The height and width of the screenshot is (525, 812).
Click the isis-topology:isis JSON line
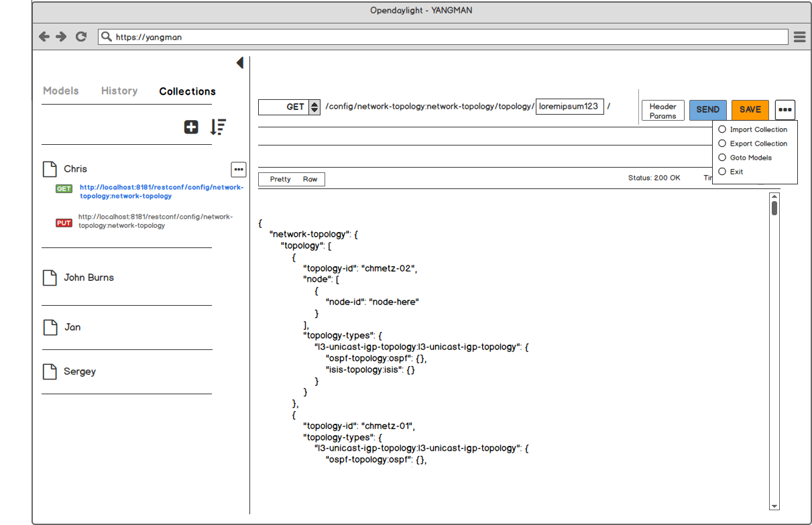point(370,369)
